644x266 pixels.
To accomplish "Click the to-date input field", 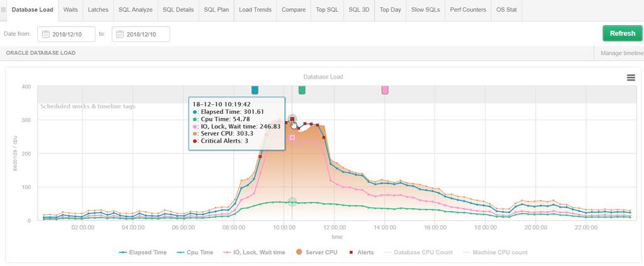I will pos(140,34).
